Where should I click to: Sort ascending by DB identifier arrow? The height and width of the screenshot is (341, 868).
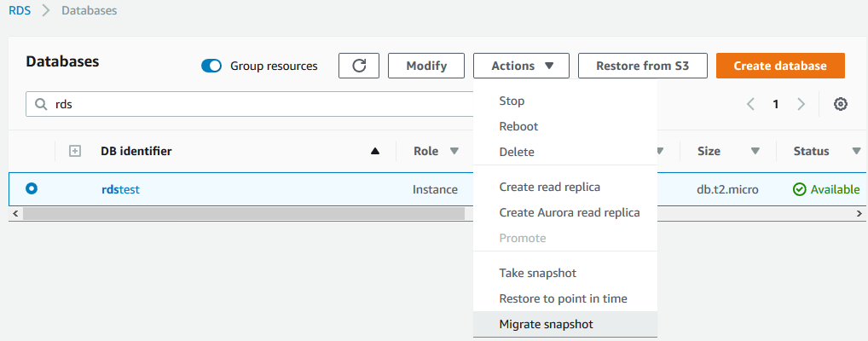(375, 152)
